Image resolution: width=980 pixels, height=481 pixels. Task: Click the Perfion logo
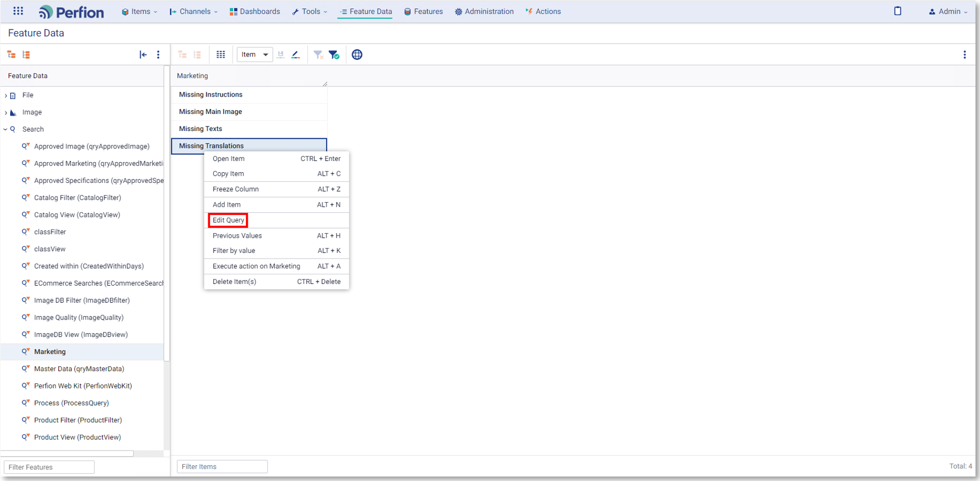click(71, 12)
